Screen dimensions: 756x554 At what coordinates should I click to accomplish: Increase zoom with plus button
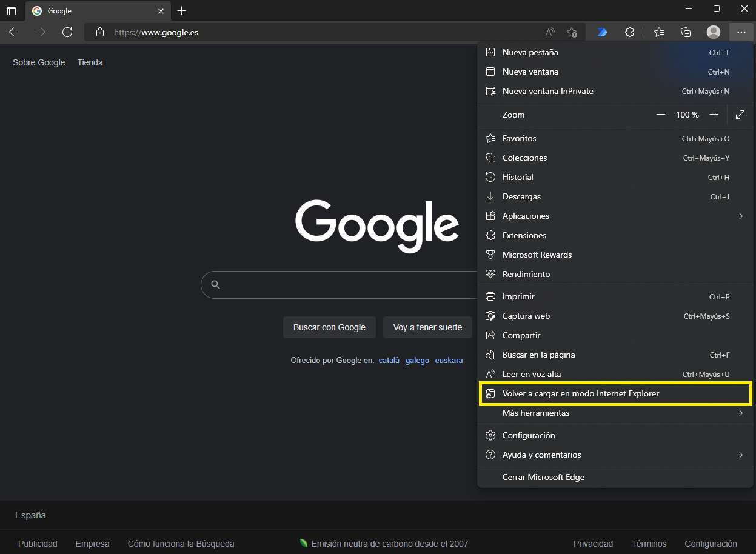[714, 115]
